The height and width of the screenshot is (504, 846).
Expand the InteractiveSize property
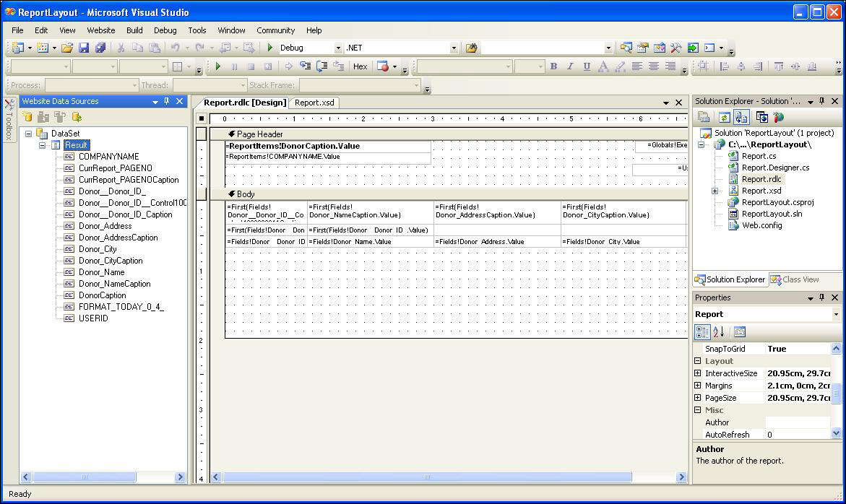[x=698, y=373]
